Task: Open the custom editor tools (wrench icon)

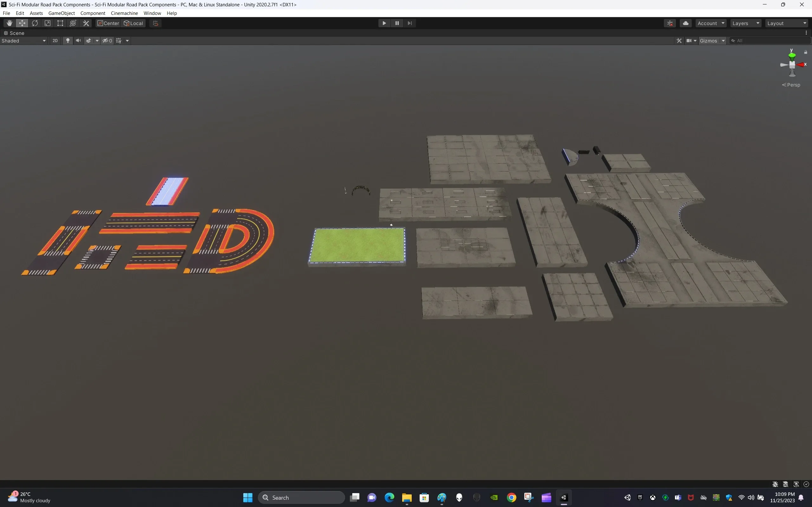Action: (x=86, y=23)
